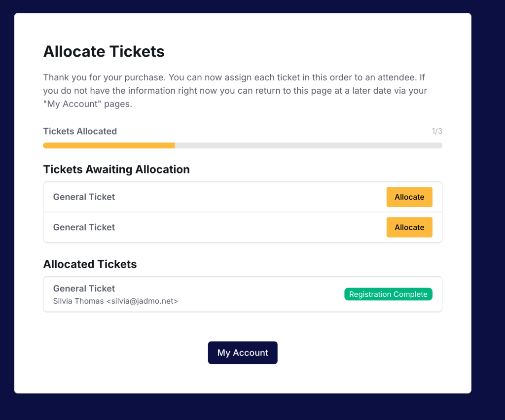Select General Ticket label in Allocated Tickets
Screen dimensions: 505x420
click(x=84, y=288)
